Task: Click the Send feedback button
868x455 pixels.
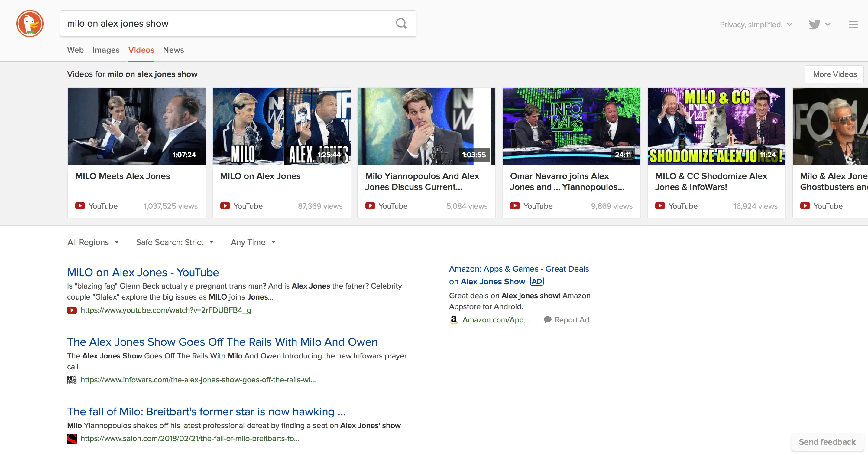Action: coord(827,442)
